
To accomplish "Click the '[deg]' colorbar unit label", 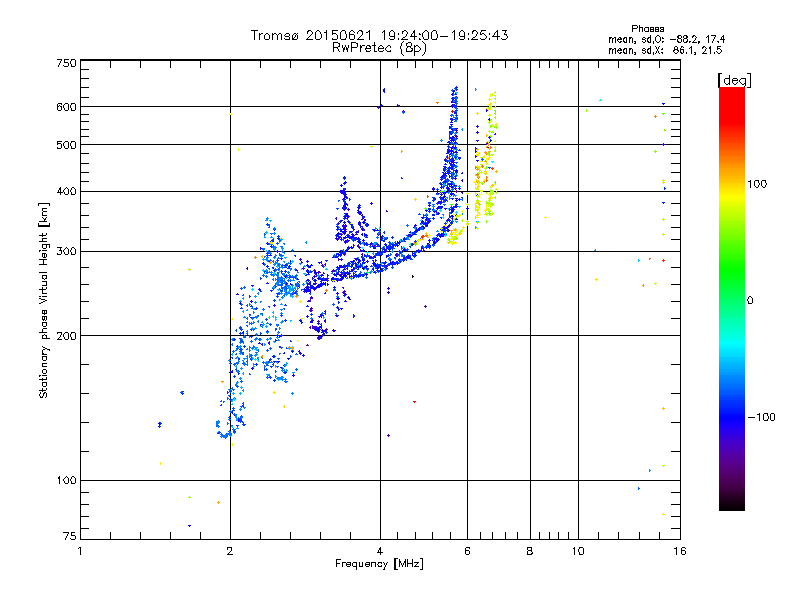I will point(734,80).
